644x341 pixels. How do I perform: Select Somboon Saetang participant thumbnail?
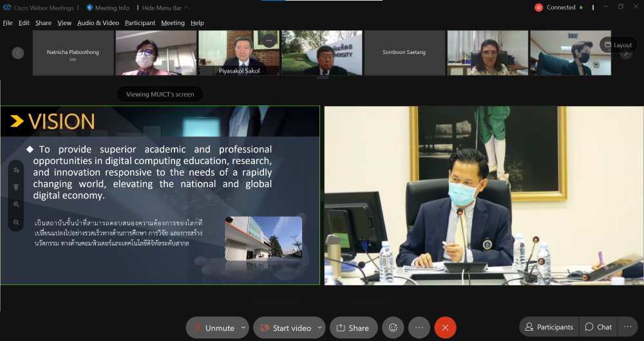404,53
